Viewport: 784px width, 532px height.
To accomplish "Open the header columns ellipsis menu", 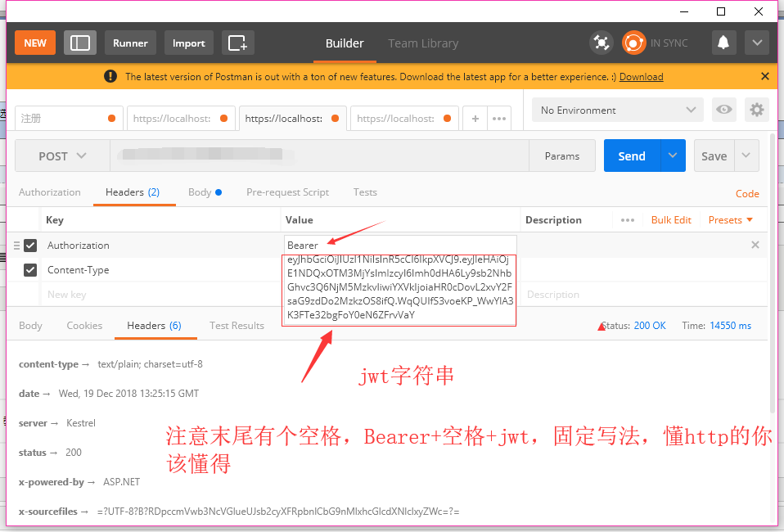I will (x=628, y=220).
